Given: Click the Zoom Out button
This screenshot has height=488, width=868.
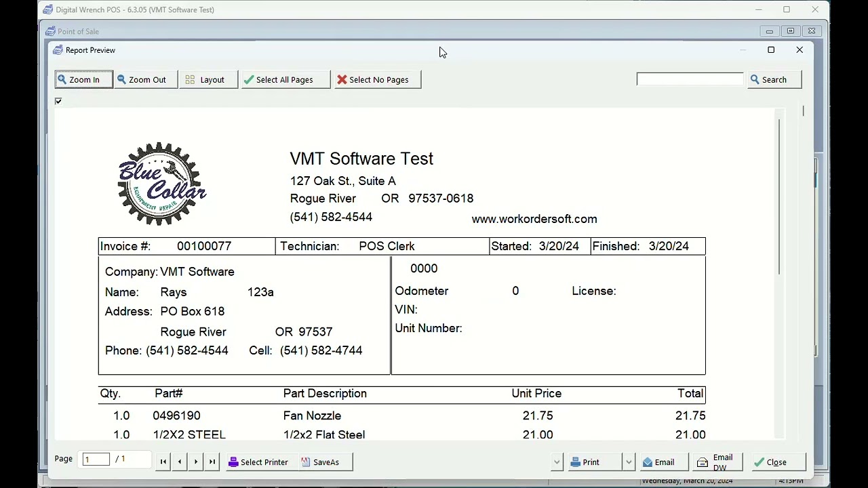Looking at the screenshot, I should tap(145, 80).
